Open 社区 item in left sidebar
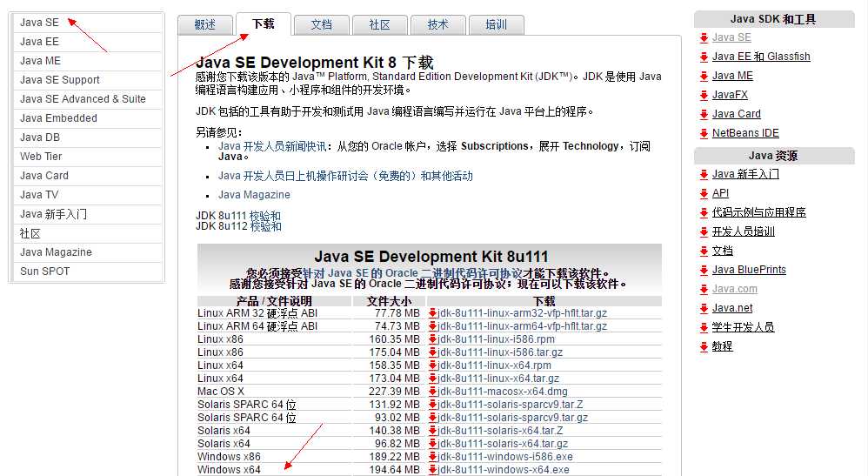Viewport: 868px width, 476px height. 88,233
